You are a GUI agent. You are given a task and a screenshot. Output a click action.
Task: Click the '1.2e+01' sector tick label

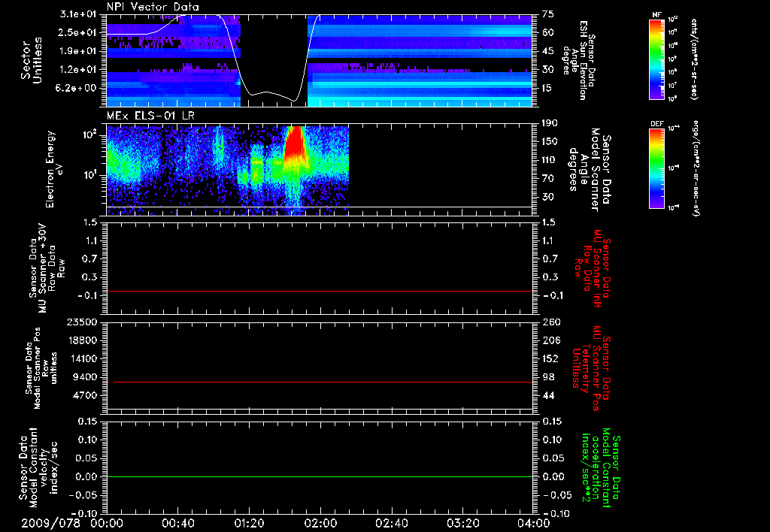pos(79,70)
